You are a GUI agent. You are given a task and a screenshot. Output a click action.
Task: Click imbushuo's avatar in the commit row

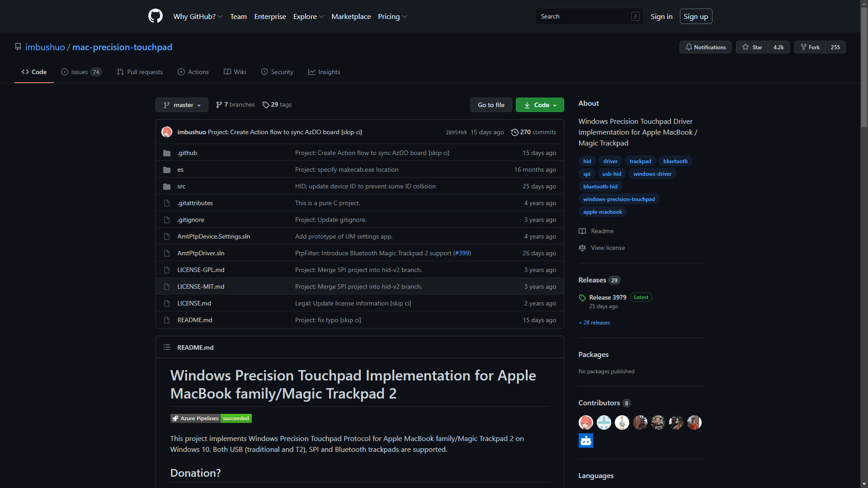pos(167,132)
